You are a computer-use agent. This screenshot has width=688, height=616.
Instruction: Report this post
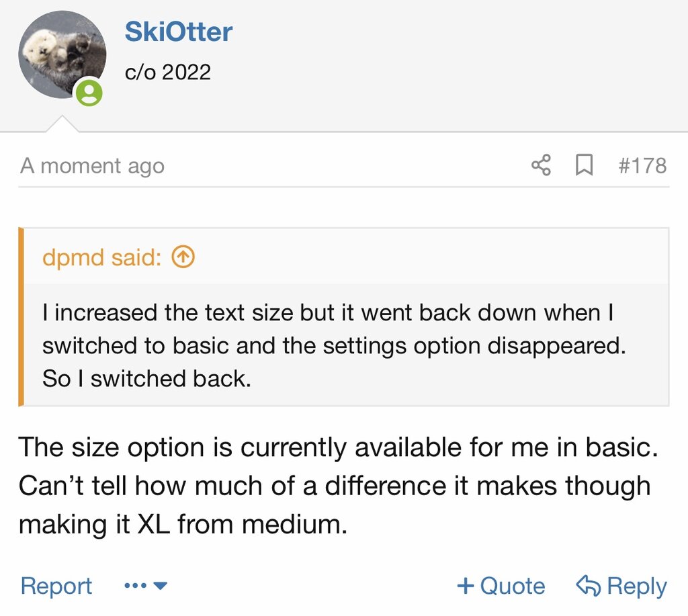(x=56, y=586)
